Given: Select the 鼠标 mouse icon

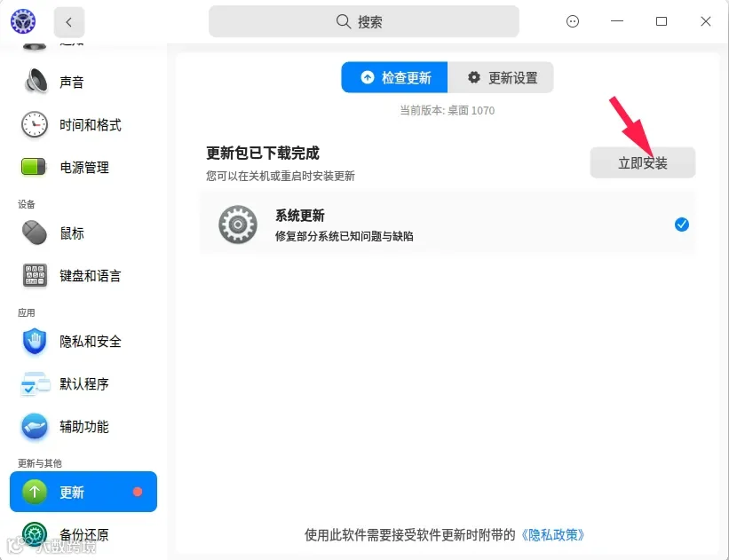Looking at the screenshot, I should [35, 233].
